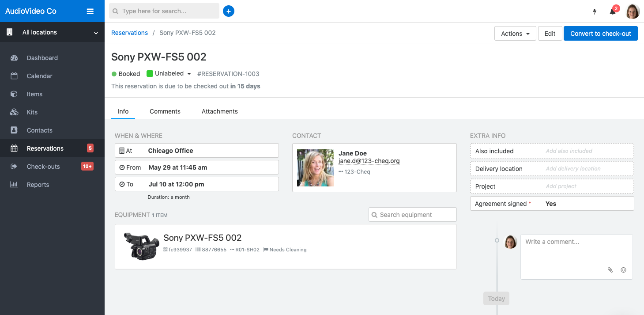
Task: Open the notifications bell
Action: click(613, 11)
